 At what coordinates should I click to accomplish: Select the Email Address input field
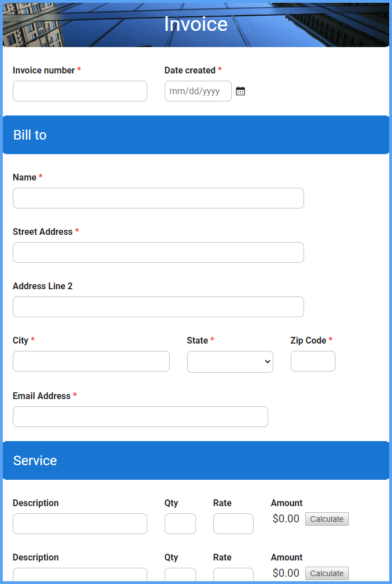pos(141,417)
